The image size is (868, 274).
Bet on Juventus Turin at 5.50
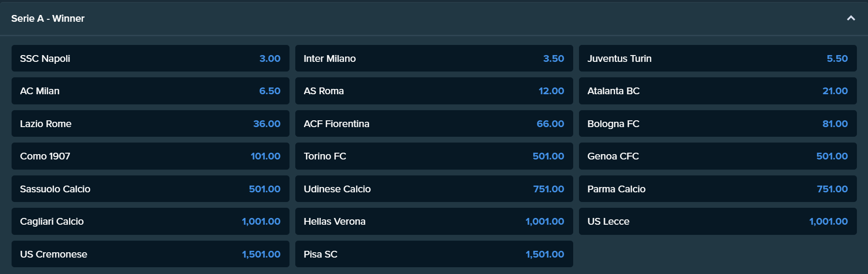tap(718, 58)
